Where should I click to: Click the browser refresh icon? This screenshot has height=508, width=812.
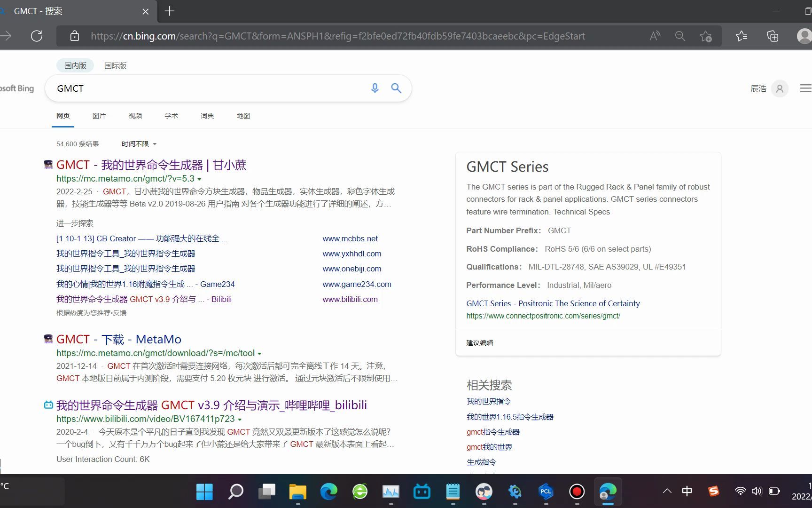(x=37, y=36)
